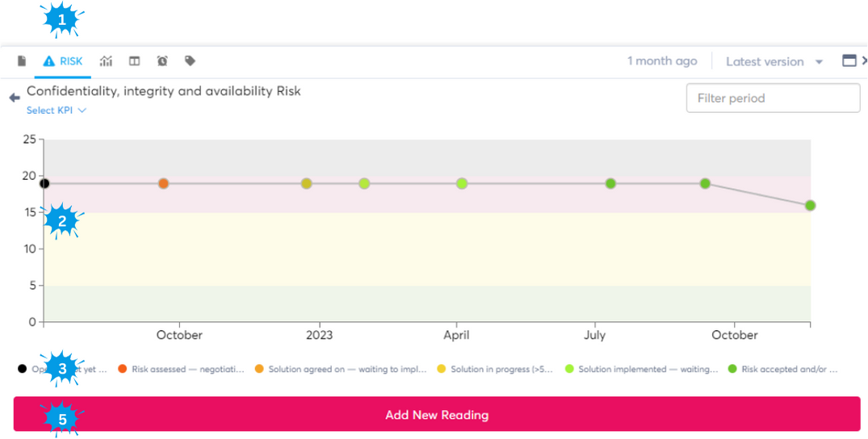Click the '1 month ago' timestamp
Image resolution: width=868 pixels, height=439 pixels.
click(662, 61)
